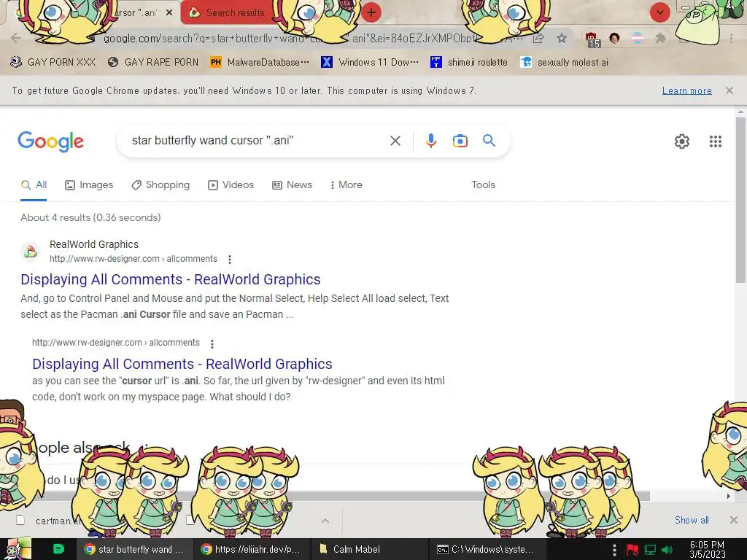Open Windows Start menu
The width and height of the screenshot is (747, 560).
[x=18, y=549]
